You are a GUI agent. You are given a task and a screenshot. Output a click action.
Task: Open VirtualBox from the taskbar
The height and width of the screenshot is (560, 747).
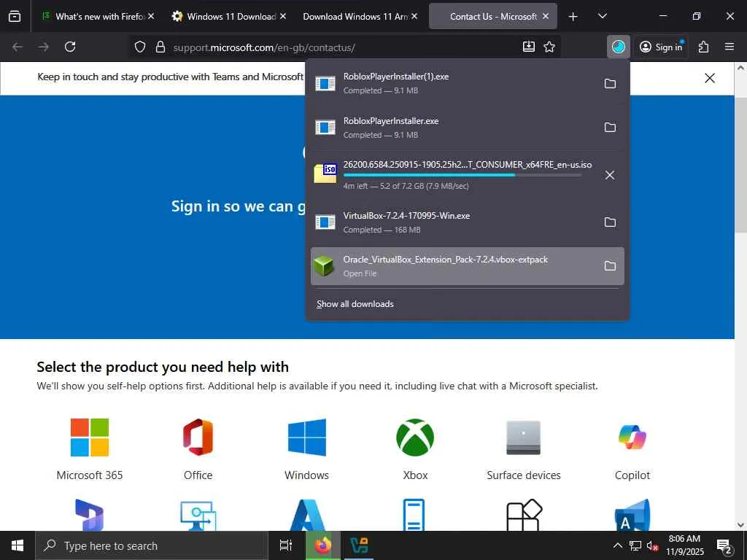click(359, 545)
